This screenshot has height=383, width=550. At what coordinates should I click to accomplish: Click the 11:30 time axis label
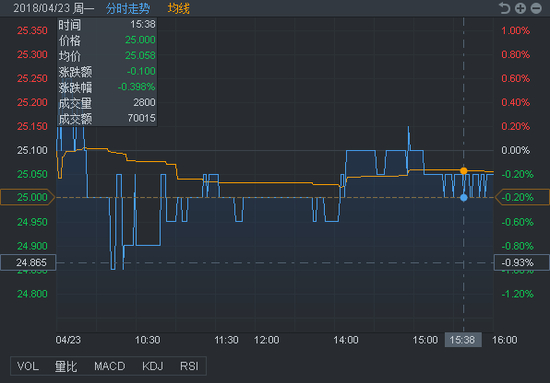227,340
